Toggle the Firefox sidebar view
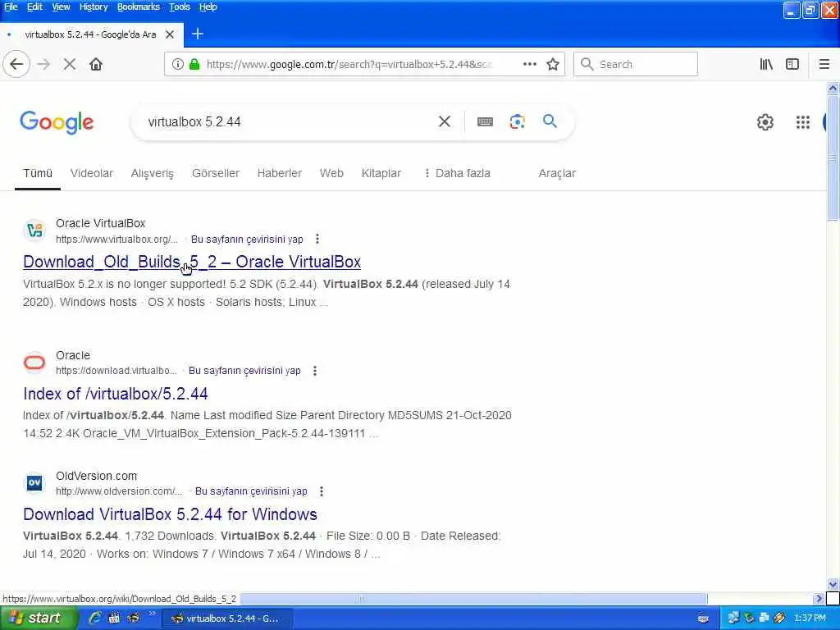 792,64
